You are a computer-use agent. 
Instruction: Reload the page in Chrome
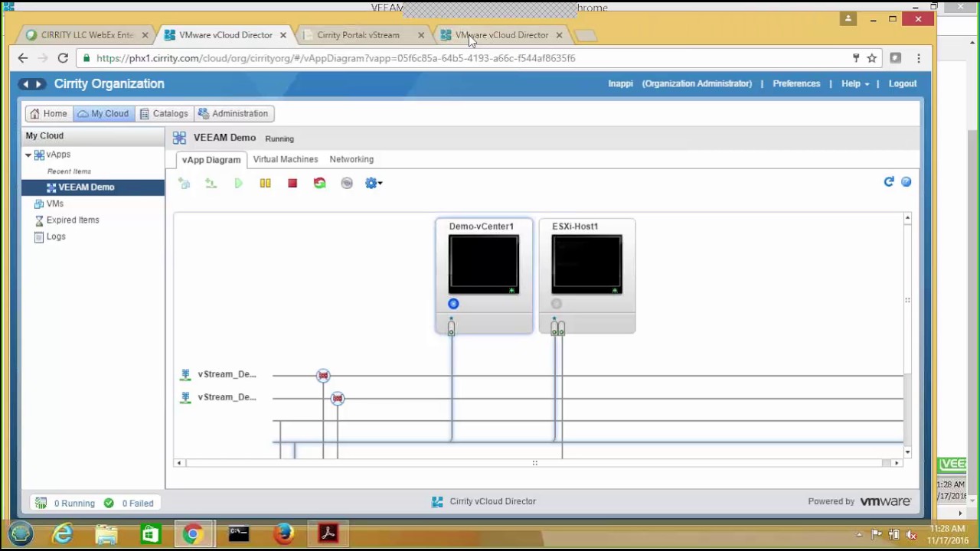(63, 58)
